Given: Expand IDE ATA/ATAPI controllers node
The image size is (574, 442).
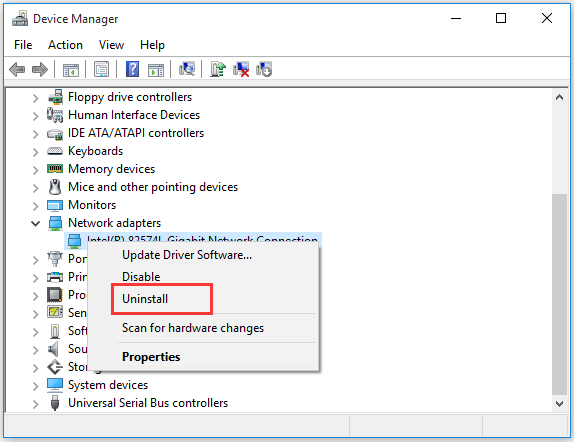Looking at the screenshot, I should (35, 134).
